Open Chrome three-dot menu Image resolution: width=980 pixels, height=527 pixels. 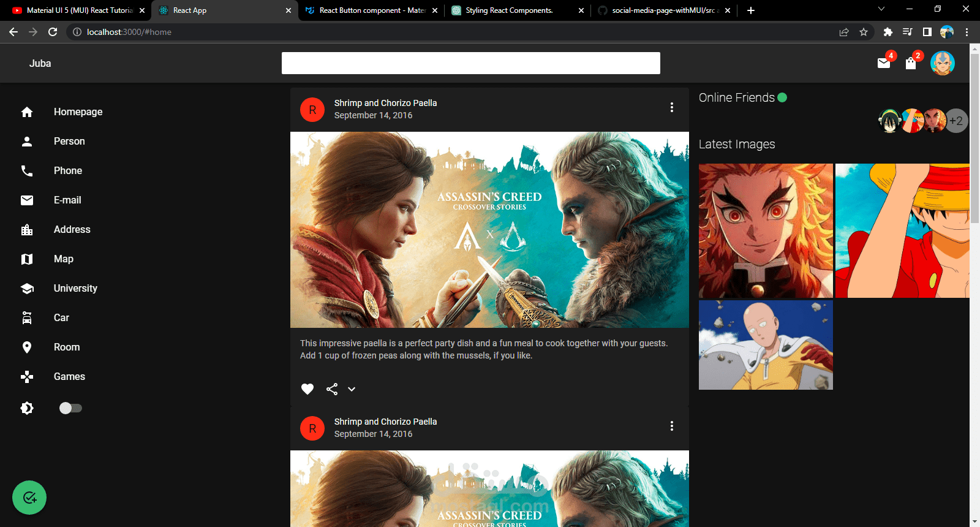(967, 32)
